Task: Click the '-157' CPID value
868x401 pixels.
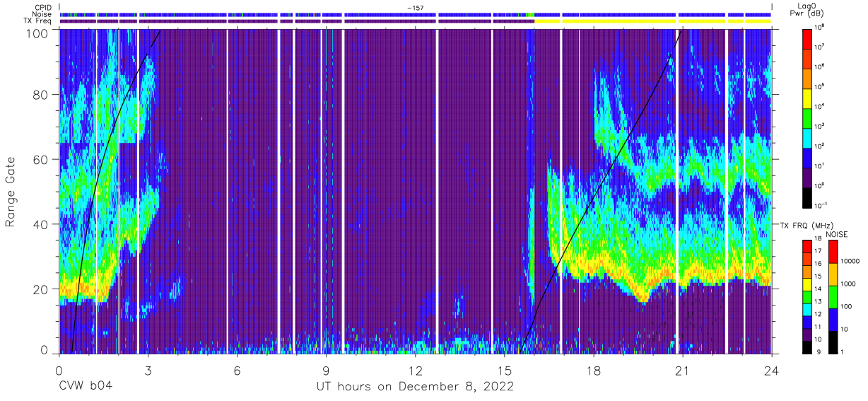Action: [416, 7]
